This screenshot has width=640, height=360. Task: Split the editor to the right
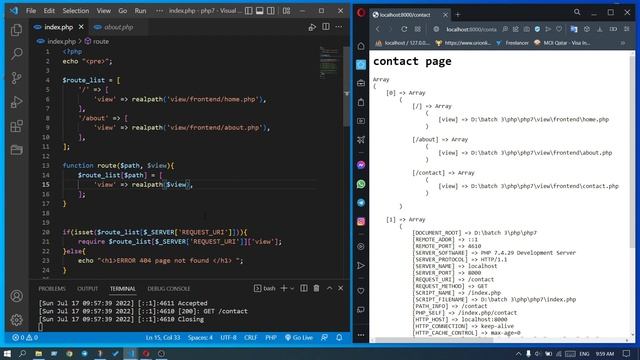click(326, 27)
